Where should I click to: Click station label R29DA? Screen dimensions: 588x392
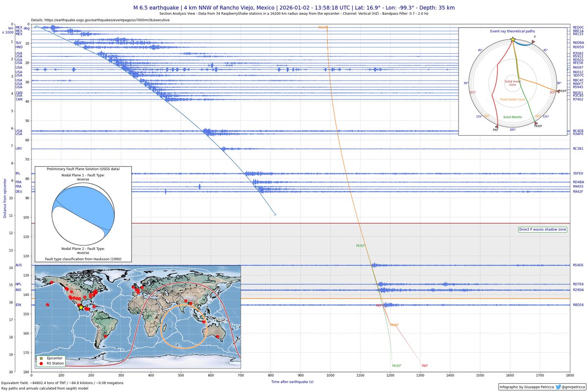(x=578, y=290)
